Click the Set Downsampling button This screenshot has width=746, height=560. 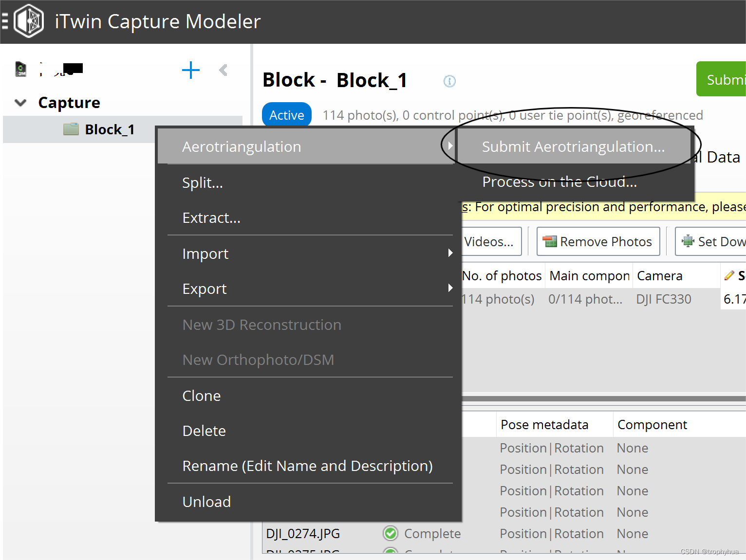710,241
